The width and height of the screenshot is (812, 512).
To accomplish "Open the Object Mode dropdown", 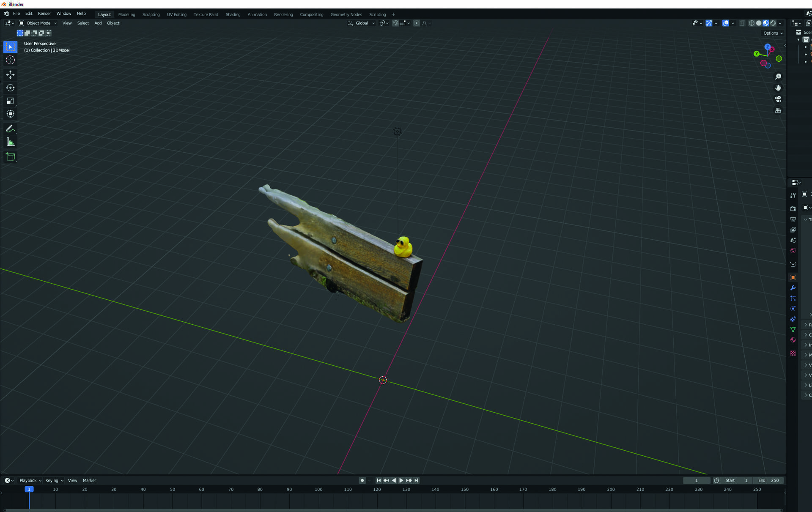I will (x=38, y=23).
